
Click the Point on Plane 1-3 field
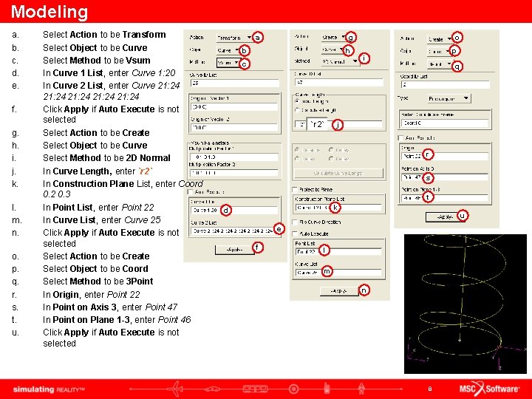tap(445, 198)
